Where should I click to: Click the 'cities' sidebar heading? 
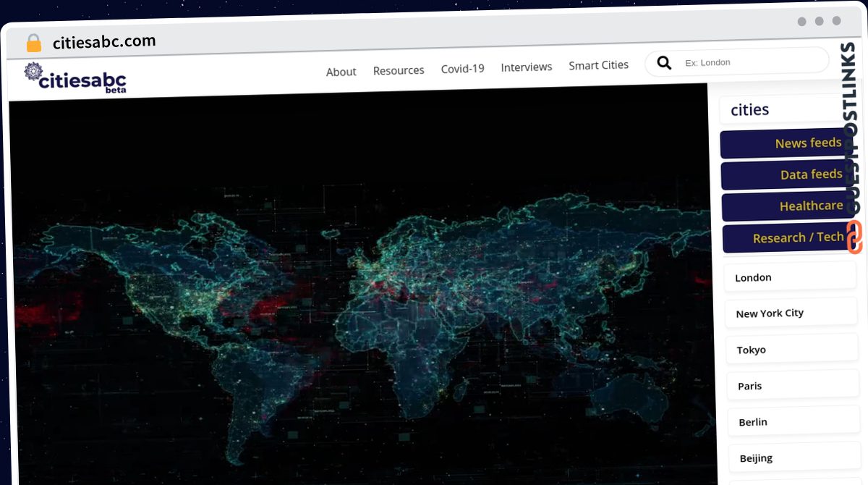(x=749, y=110)
